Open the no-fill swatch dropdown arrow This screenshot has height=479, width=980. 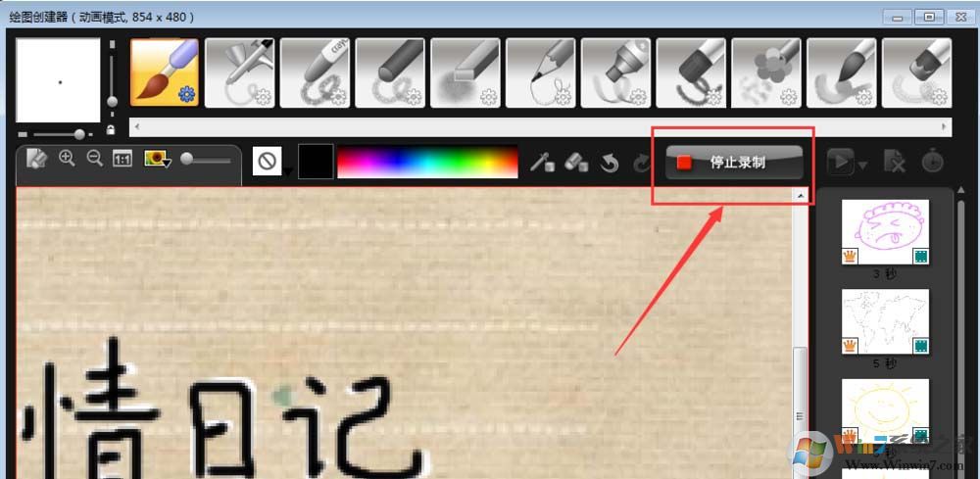(x=287, y=171)
